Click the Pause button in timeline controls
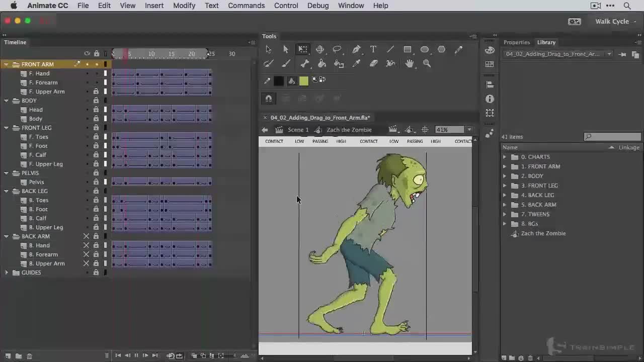Image resolution: width=644 pixels, height=362 pixels. [x=136, y=355]
